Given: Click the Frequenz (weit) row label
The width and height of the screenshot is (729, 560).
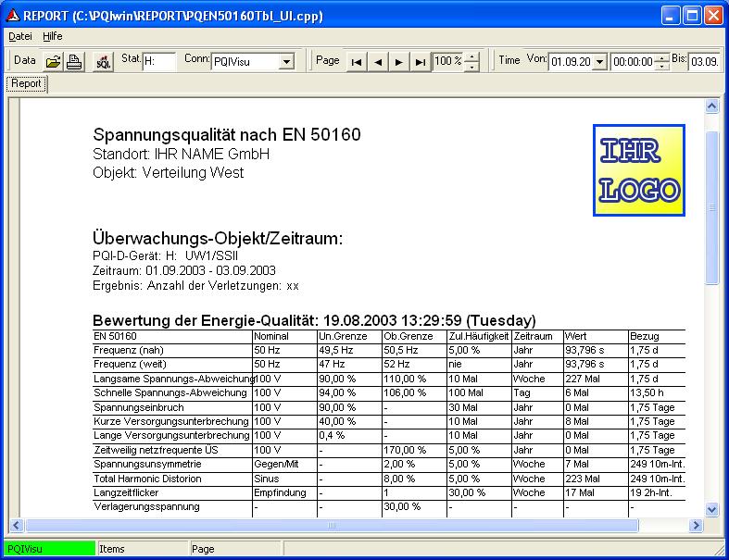Looking at the screenshot, I should pos(131,365).
